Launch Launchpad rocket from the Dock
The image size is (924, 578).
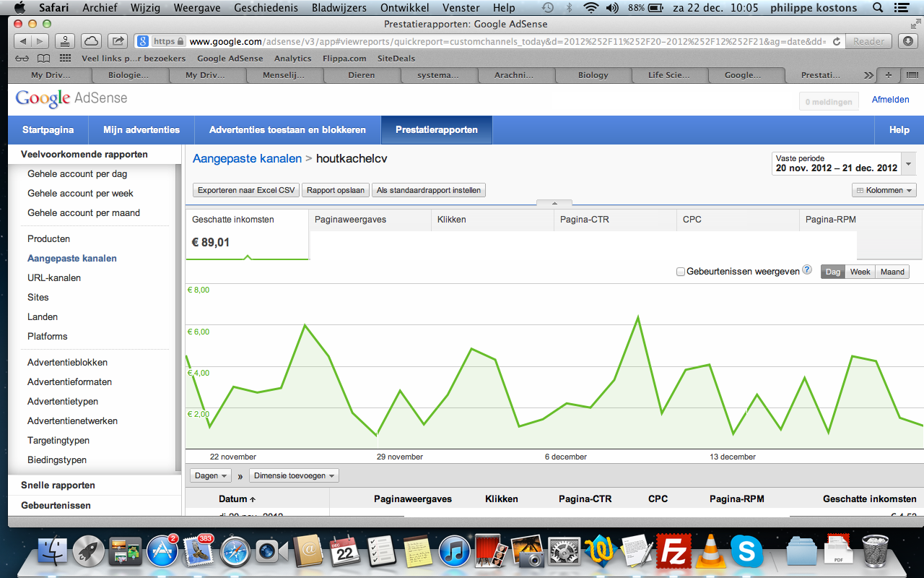tap(89, 551)
